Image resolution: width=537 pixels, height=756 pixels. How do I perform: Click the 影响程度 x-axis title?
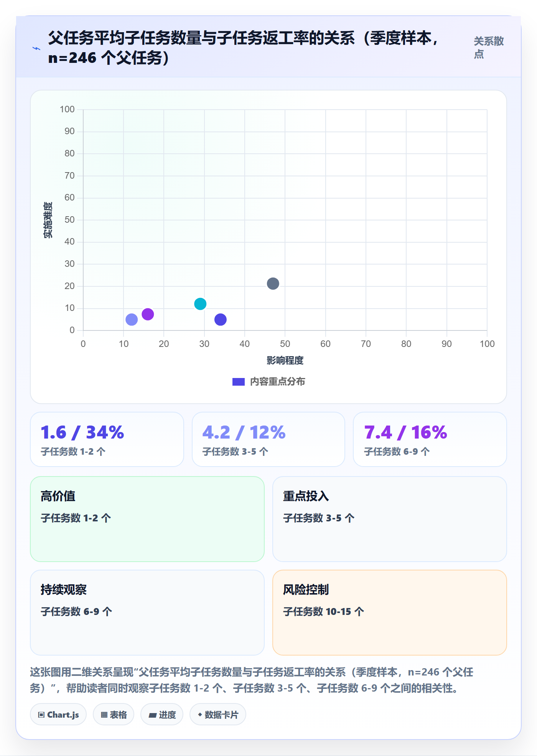[x=285, y=360]
